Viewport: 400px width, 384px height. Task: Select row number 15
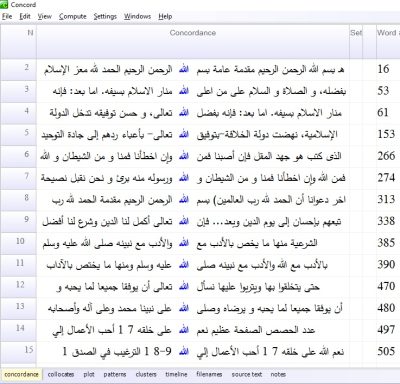click(x=18, y=352)
